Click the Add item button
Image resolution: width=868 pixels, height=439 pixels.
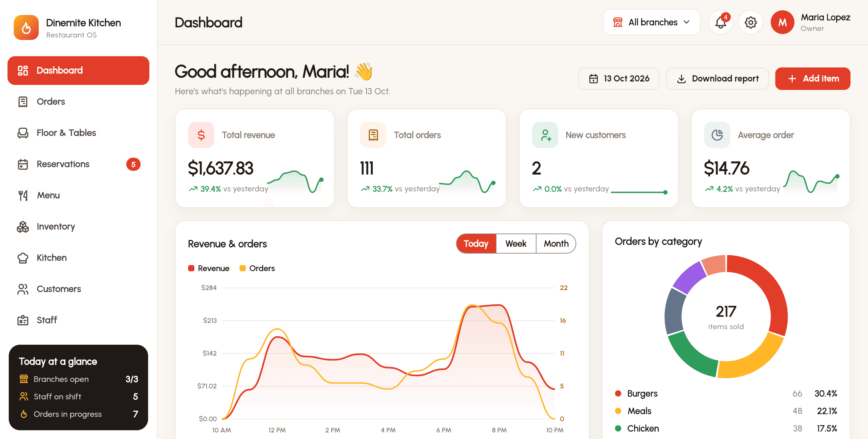pos(812,79)
